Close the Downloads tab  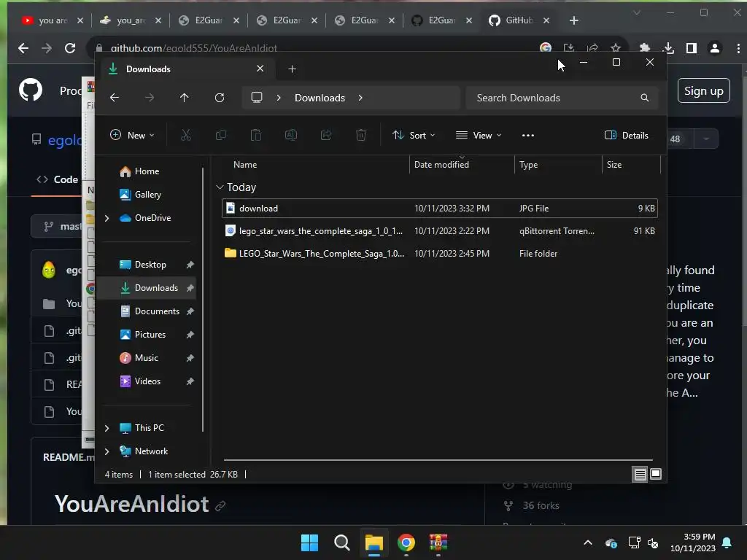point(260,69)
